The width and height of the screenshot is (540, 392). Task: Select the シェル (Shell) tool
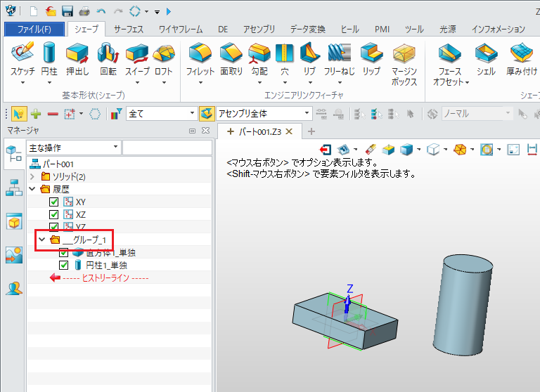click(x=486, y=58)
